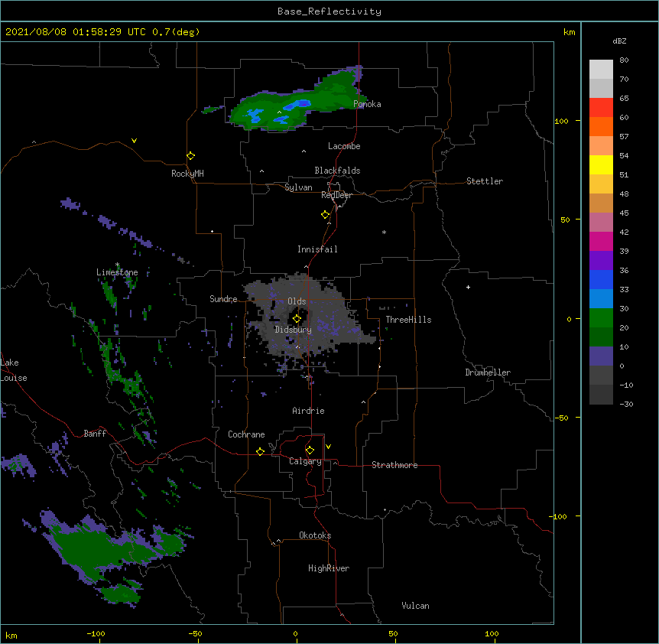Click the HighRiver city label
The height and width of the screenshot is (644, 659).
tap(329, 568)
